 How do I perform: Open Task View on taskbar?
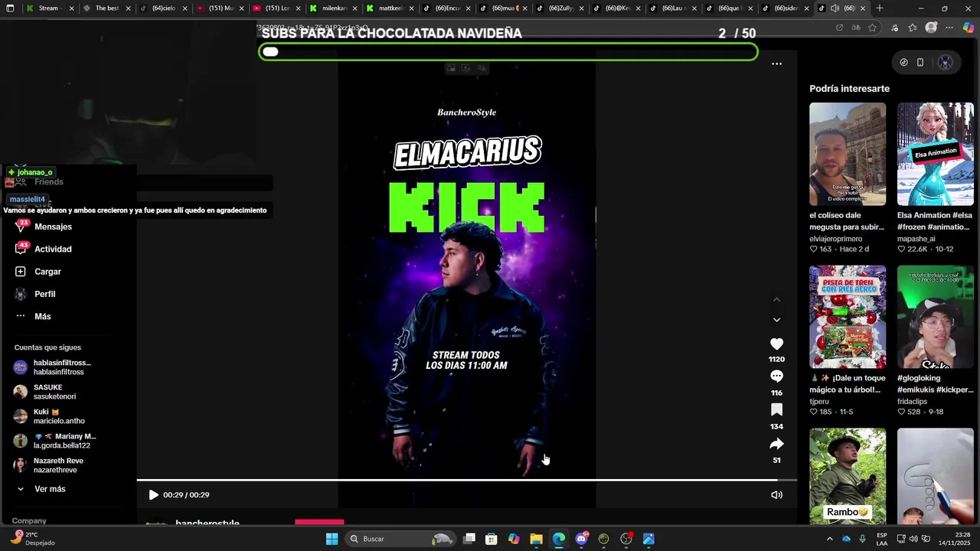[469, 539]
